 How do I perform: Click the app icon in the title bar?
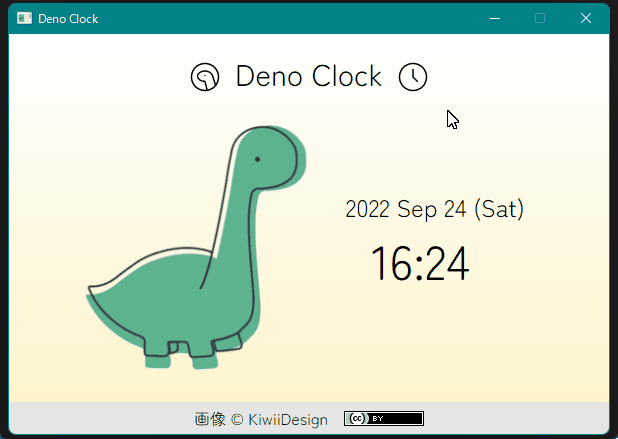click(24, 18)
